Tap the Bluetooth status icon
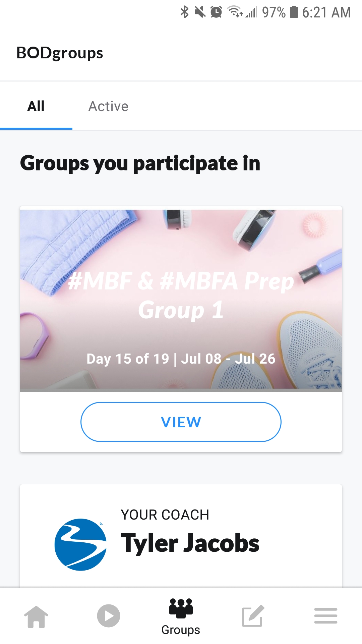Image resolution: width=362 pixels, height=644 pixels. tap(185, 12)
